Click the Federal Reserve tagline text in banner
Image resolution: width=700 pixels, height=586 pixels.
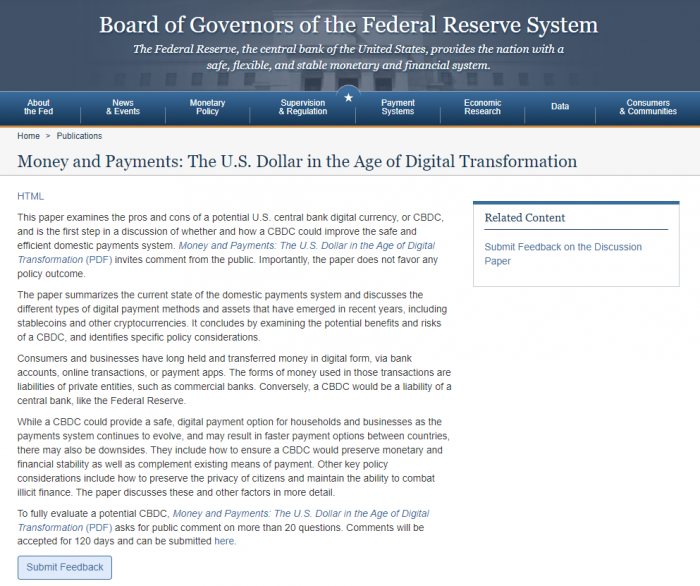tap(348, 57)
